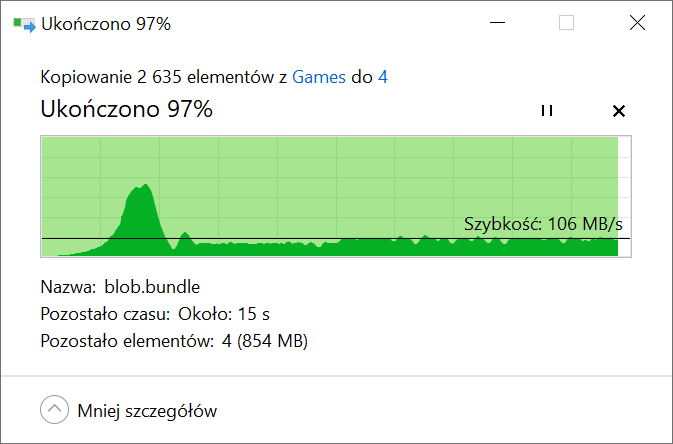Image resolution: width=673 pixels, height=444 pixels.
Task: Click the Ukończono 97% window title text
Action: tap(106, 24)
